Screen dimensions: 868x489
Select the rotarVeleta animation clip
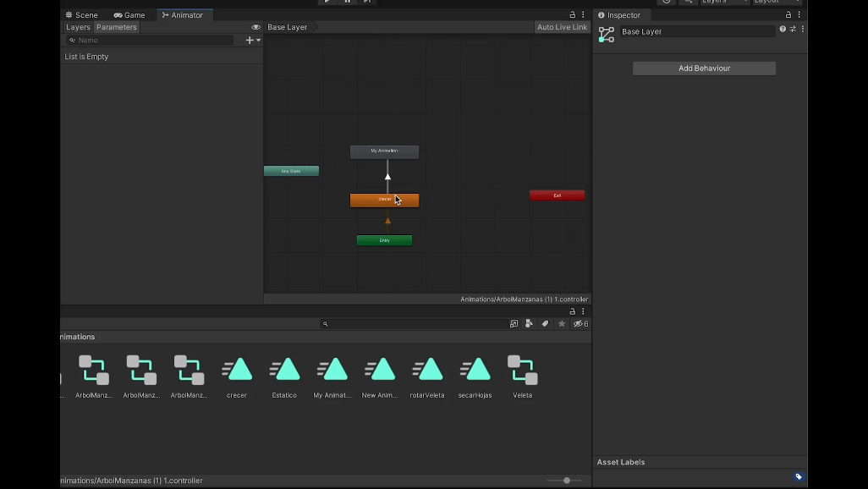[x=427, y=376]
